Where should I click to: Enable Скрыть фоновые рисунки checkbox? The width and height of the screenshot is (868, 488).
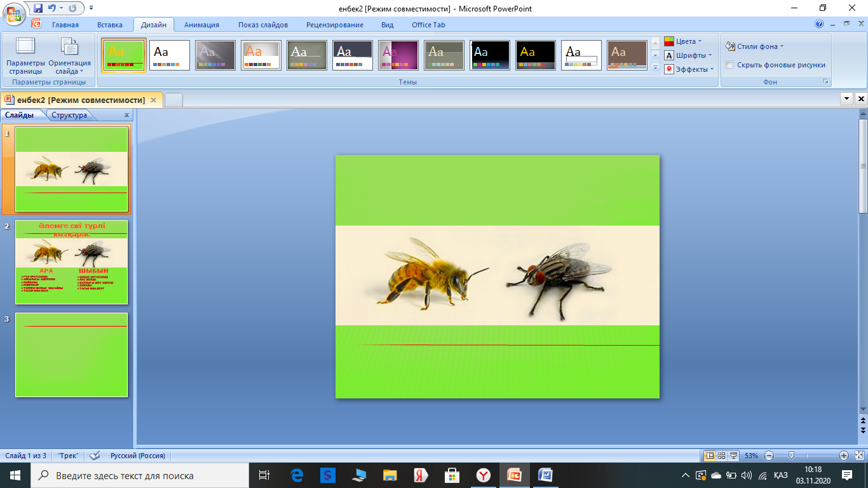(729, 65)
